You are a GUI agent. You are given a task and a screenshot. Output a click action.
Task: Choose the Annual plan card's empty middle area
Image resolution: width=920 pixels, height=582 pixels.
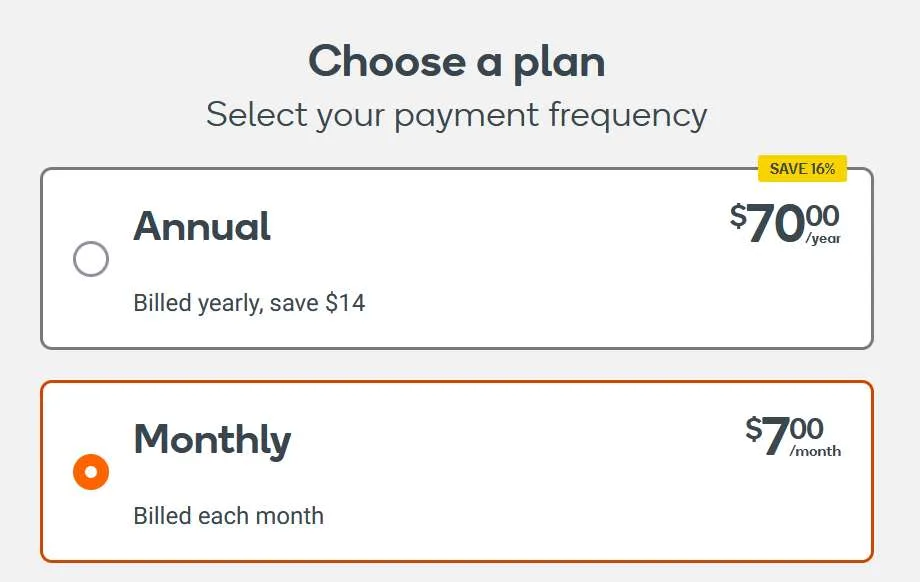point(500,260)
